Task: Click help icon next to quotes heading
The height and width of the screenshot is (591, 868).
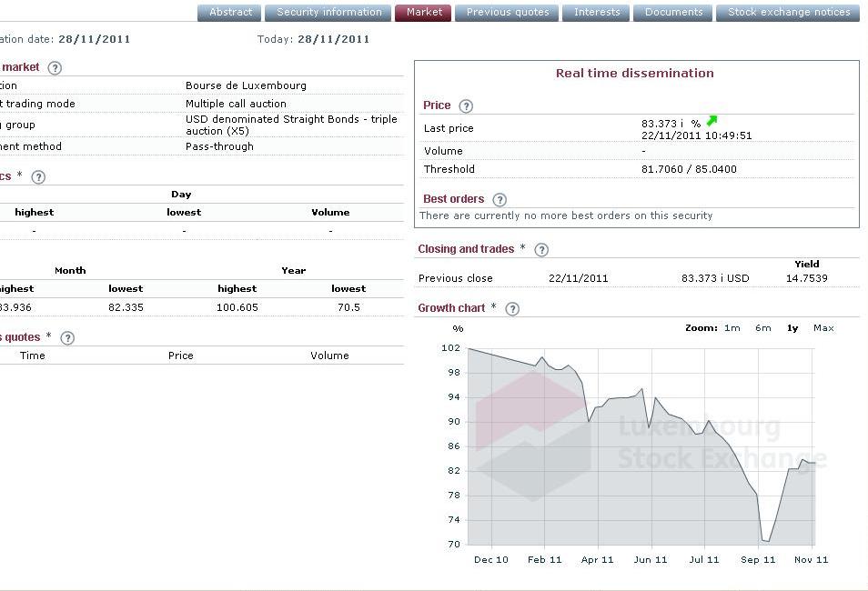Action: (67, 338)
